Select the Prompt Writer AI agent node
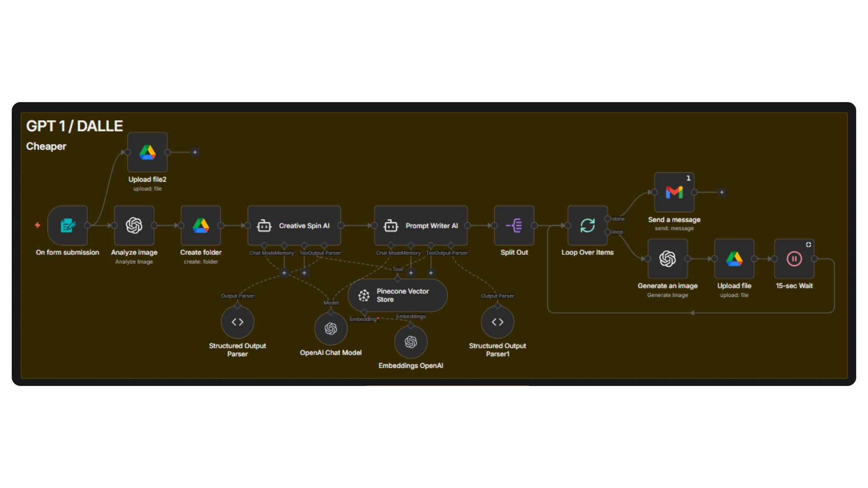868x488 pixels. (x=421, y=225)
